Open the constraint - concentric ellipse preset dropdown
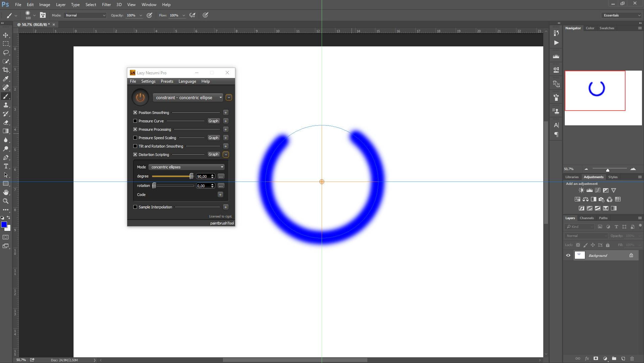Screen dimensions: 644x363 (188, 97)
